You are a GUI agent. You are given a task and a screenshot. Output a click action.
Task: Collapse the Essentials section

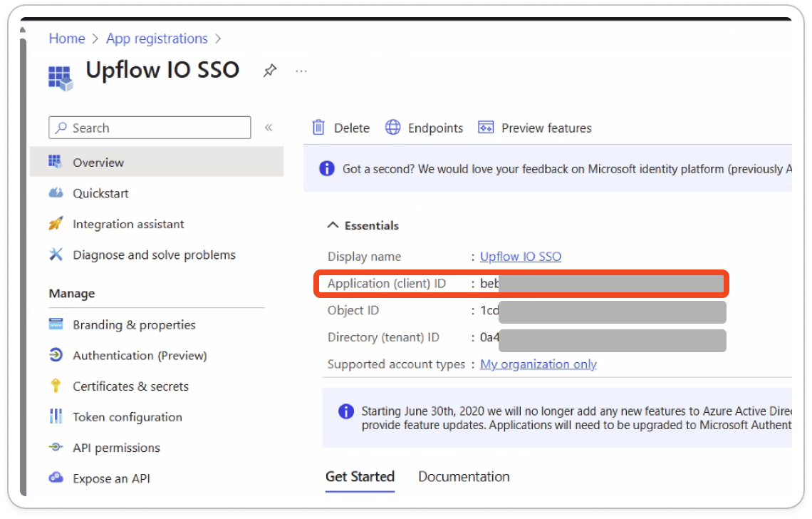click(x=363, y=225)
